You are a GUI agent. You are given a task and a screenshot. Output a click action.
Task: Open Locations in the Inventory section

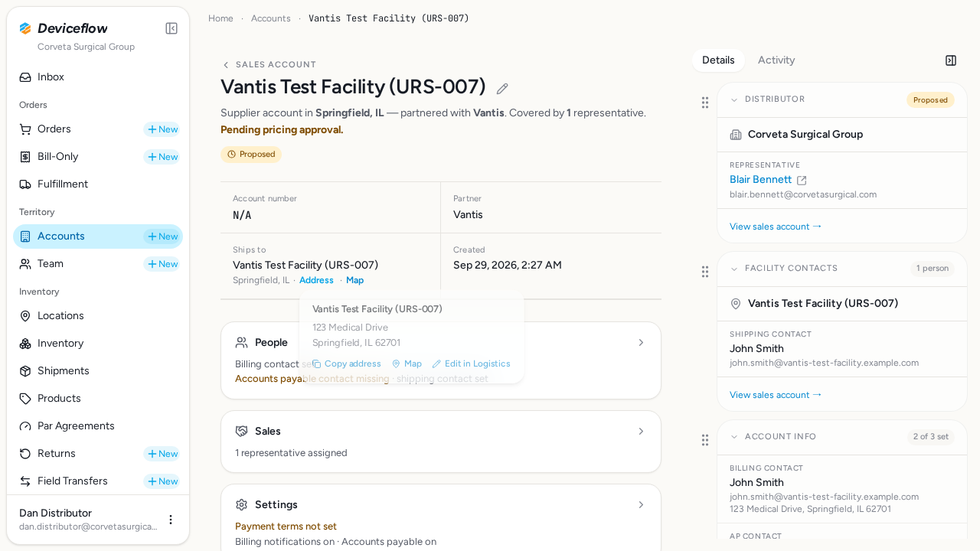click(98, 316)
